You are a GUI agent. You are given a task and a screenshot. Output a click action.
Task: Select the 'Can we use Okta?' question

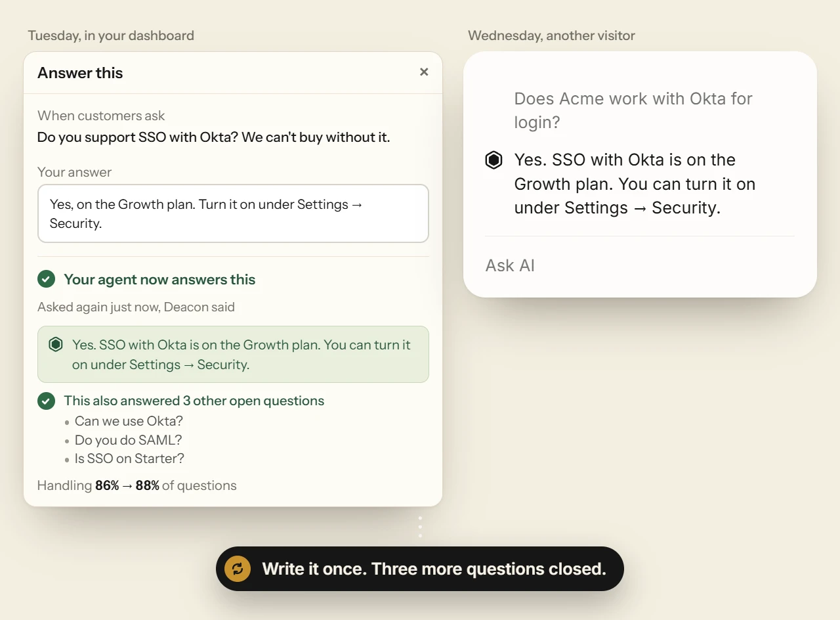point(129,421)
